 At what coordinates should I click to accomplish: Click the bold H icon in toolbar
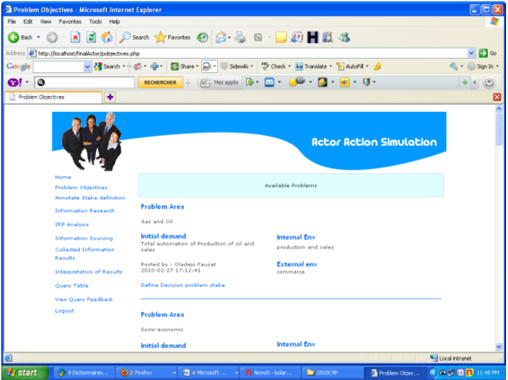(312, 37)
